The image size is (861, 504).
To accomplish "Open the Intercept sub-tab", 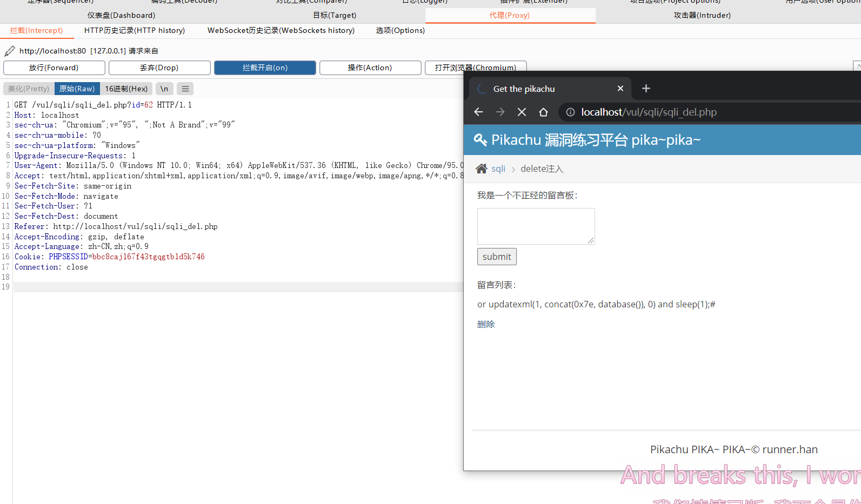I will (x=37, y=30).
